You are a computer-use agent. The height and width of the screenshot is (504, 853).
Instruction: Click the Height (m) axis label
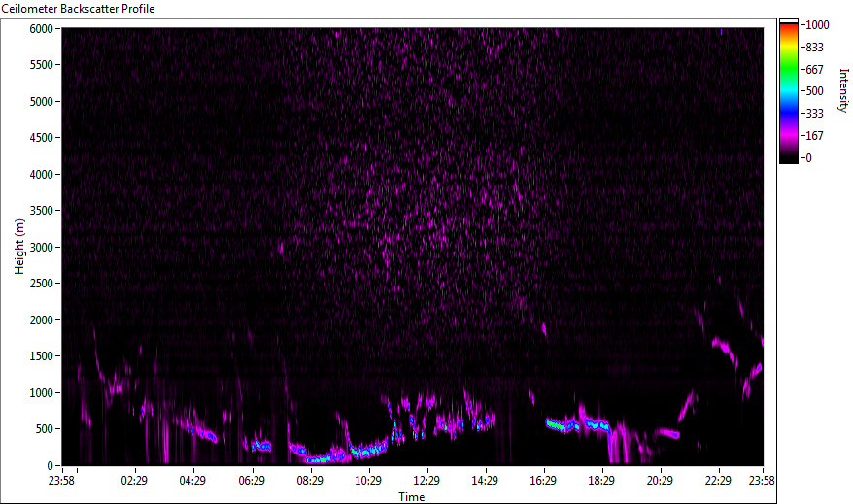pos(19,247)
